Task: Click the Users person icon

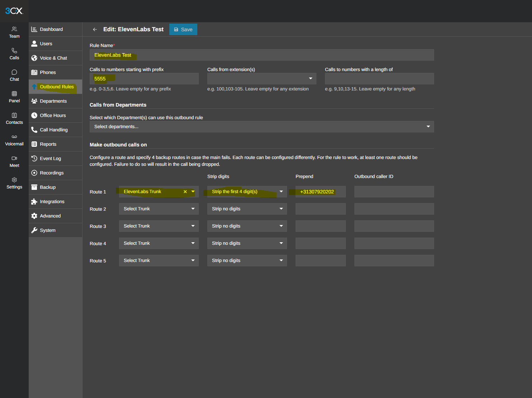Action: 34,44
